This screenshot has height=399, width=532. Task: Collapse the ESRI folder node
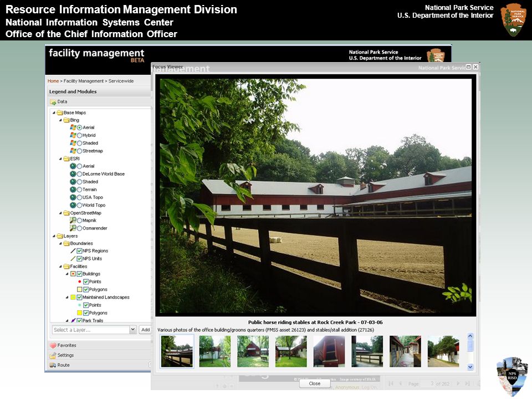[x=61, y=159]
